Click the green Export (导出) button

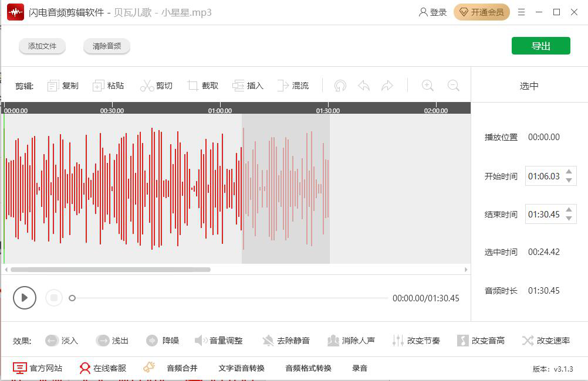pyautogui.click(x=540, y=46)
